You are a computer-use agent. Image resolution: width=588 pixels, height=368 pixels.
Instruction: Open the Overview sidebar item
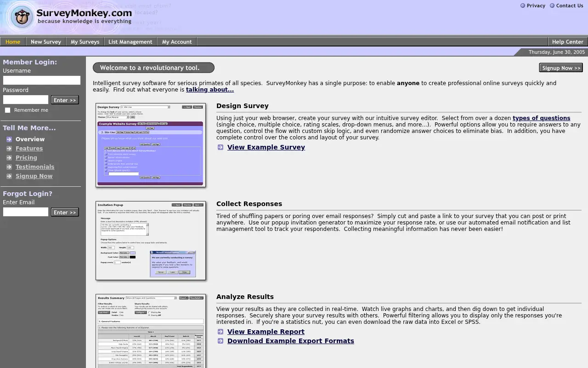pyautogui.click(x=30, y=139)
